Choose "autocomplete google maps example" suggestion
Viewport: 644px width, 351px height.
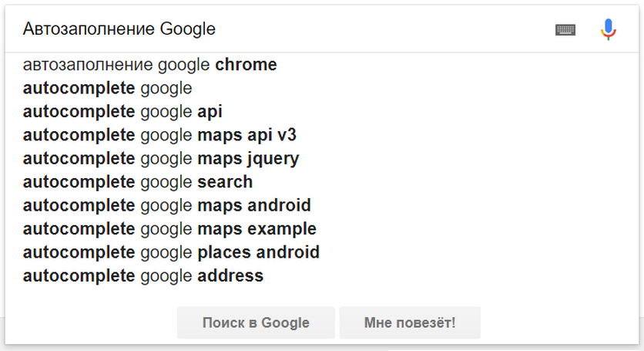169,229
